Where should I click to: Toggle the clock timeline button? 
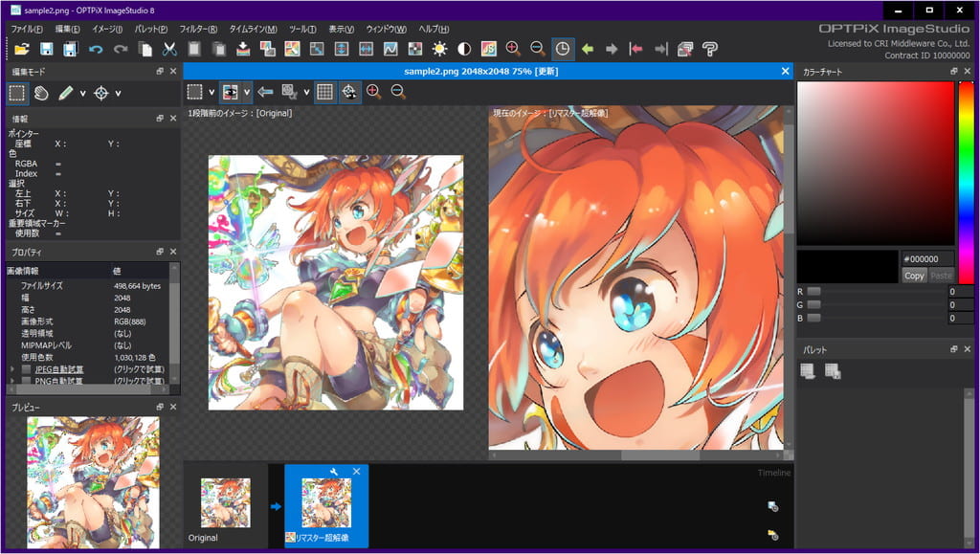click(x=563, y=50)
